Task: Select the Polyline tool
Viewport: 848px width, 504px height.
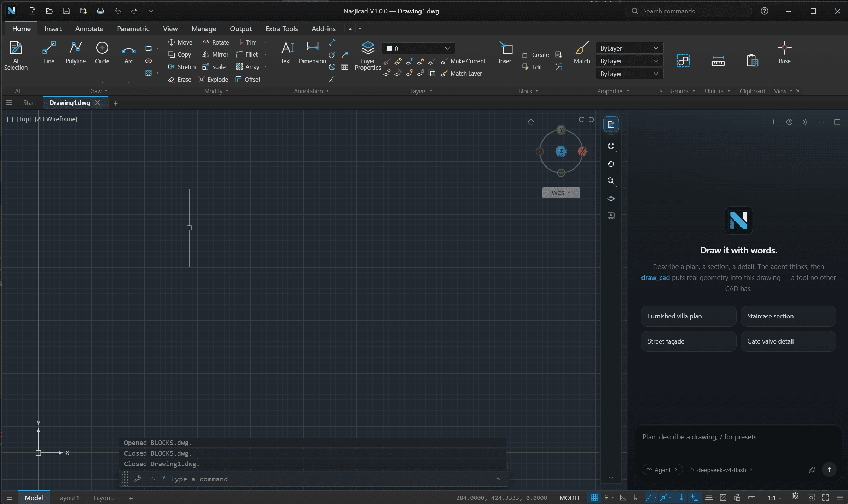Action: [x=75, y=53]
